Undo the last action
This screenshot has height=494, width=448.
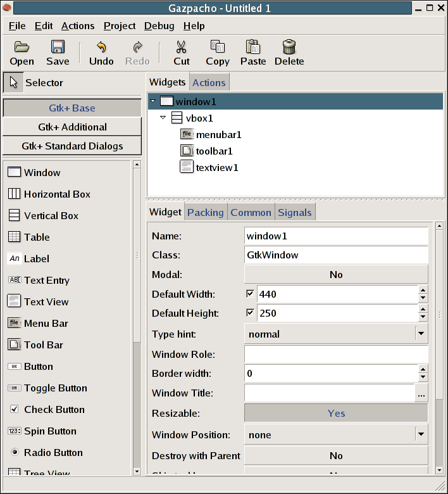pos(101,53)
